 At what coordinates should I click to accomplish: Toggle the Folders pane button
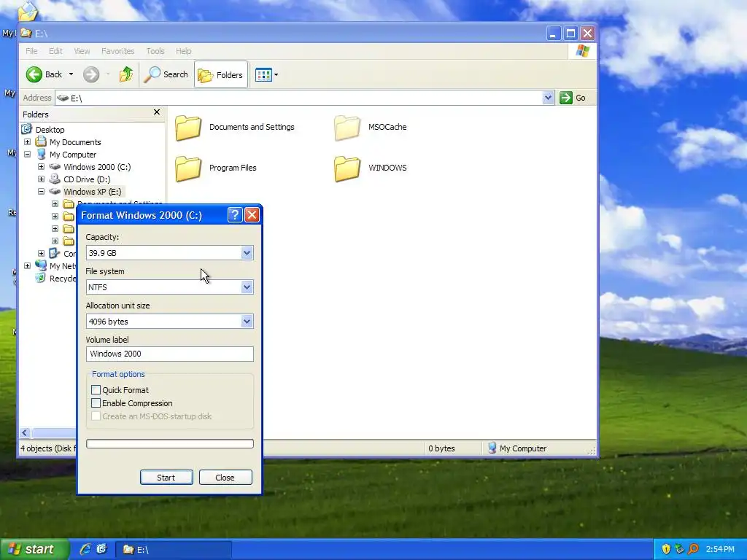(x=220, y=75)
